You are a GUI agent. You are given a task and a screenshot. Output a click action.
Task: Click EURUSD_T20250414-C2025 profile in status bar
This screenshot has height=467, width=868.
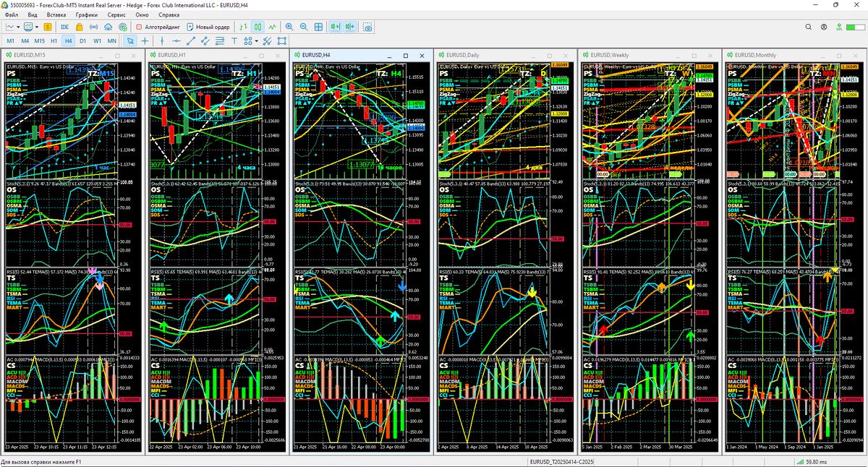point(562,461)
